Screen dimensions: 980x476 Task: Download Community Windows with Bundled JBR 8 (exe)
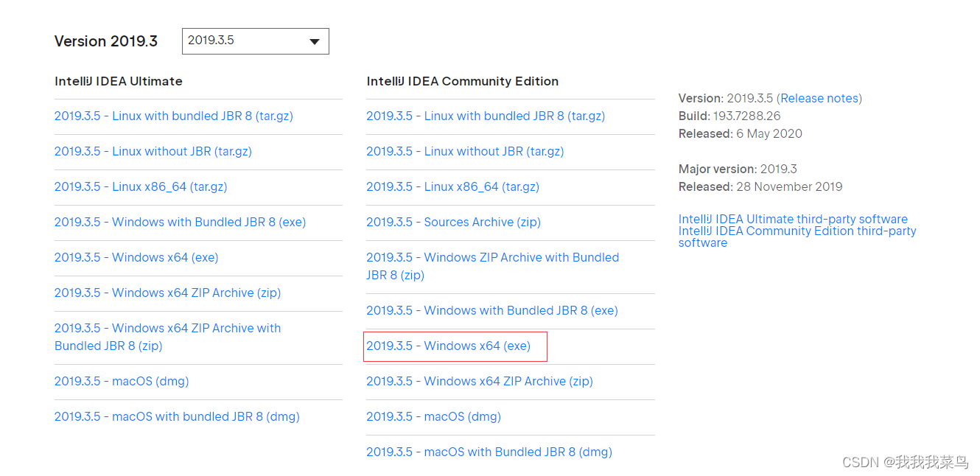492,310
